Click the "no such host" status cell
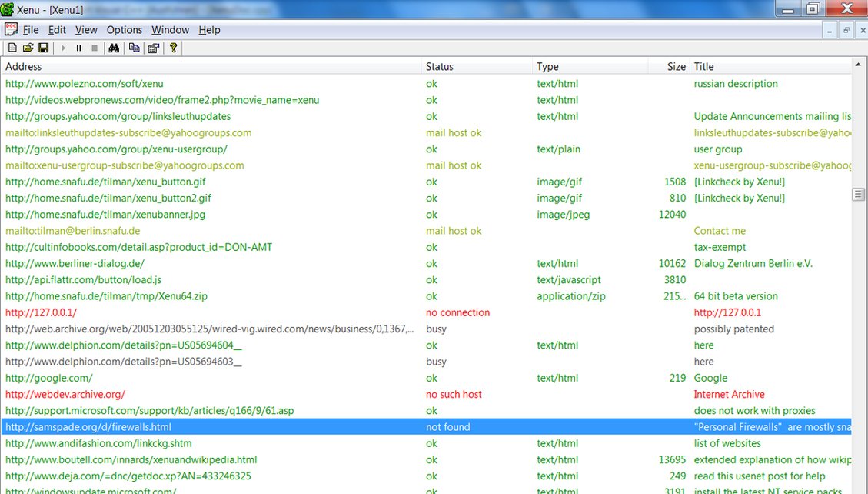 click(x=454, y=394)
